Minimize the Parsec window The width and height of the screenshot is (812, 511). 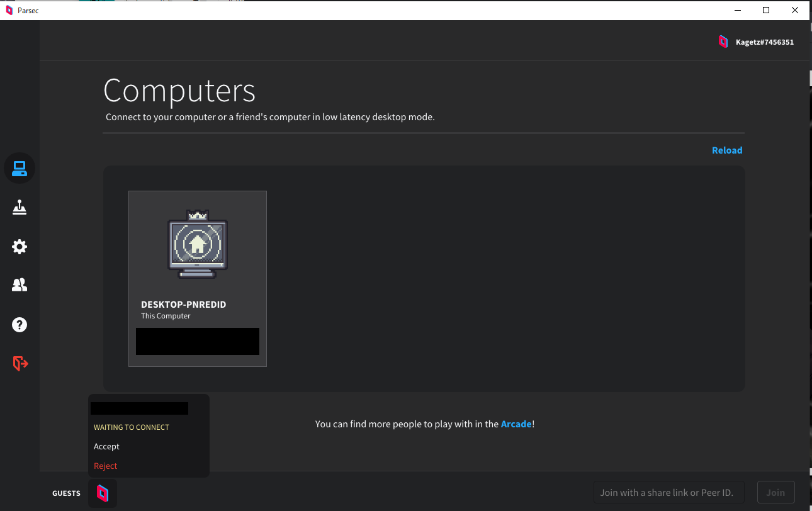737,10
